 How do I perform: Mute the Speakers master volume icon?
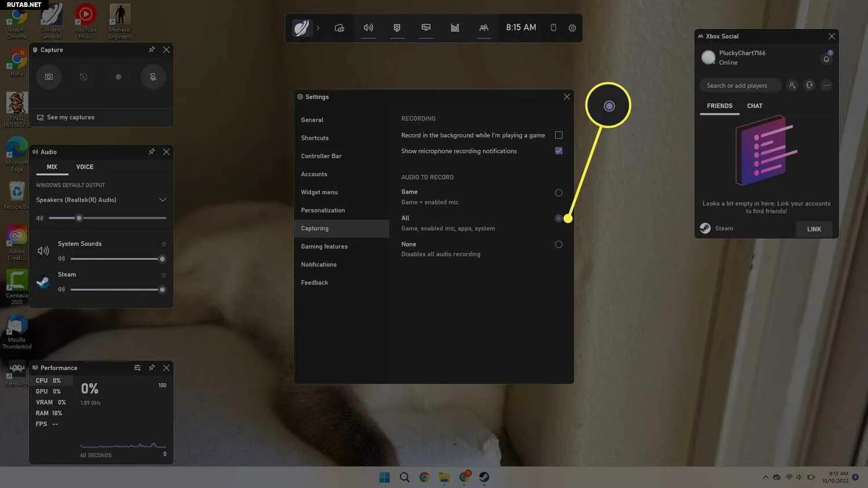(40, 218)
